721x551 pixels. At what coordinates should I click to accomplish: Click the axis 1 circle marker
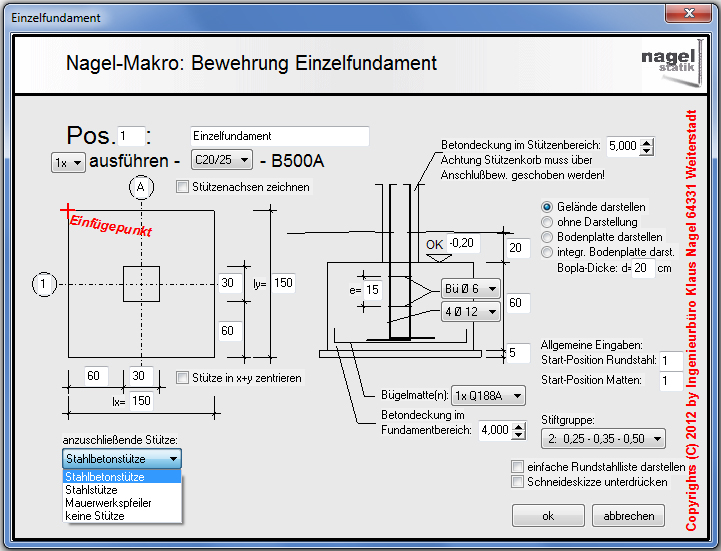(43, 284)
